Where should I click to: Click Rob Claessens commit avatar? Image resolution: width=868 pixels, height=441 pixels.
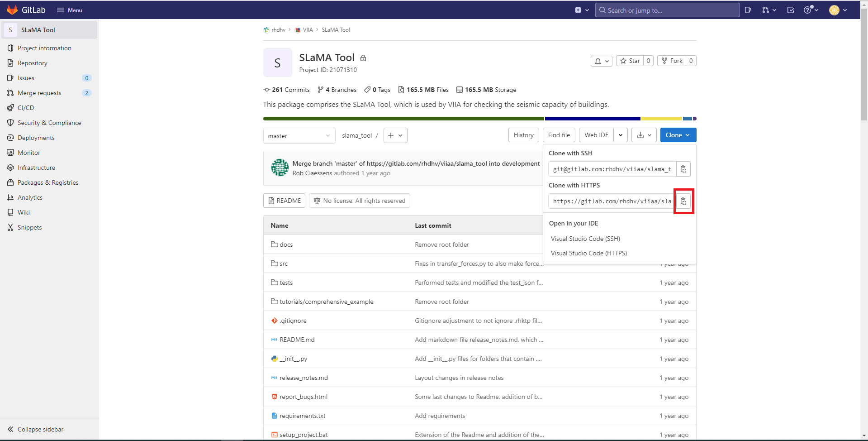(x=280, y=168)
